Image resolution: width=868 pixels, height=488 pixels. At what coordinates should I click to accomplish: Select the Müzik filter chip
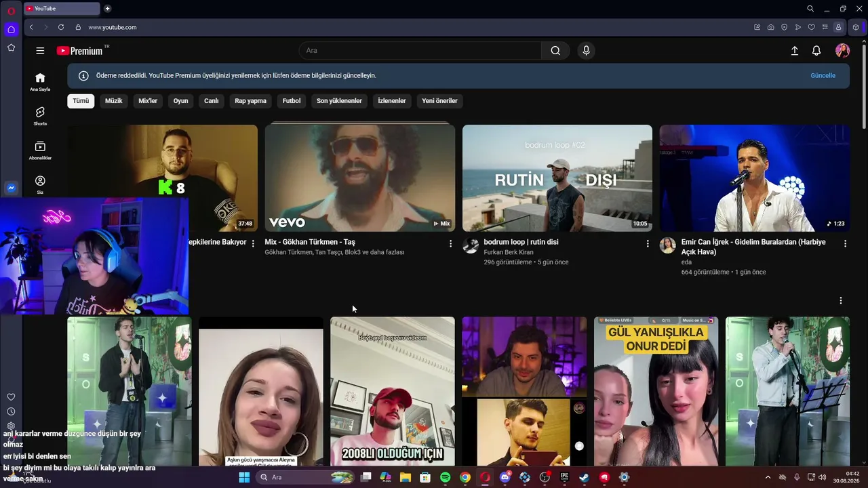pyautogui.click(x=114, y=101)
